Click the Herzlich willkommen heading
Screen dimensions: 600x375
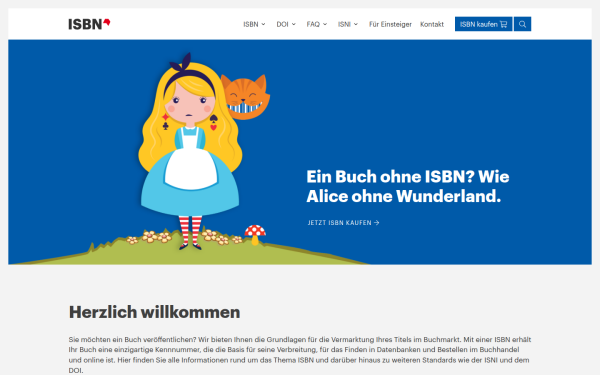click(155, 312)
